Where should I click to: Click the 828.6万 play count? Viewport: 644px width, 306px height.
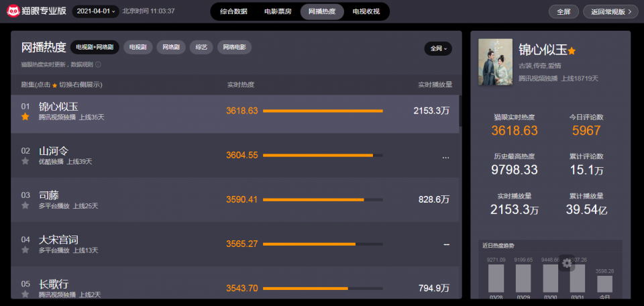[434, 199]
